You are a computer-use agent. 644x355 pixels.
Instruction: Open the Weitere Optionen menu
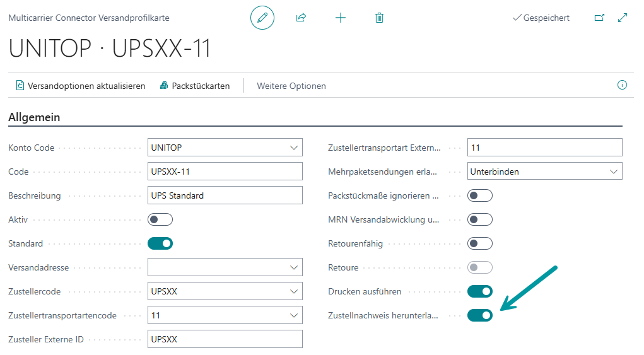pos(291,86)
